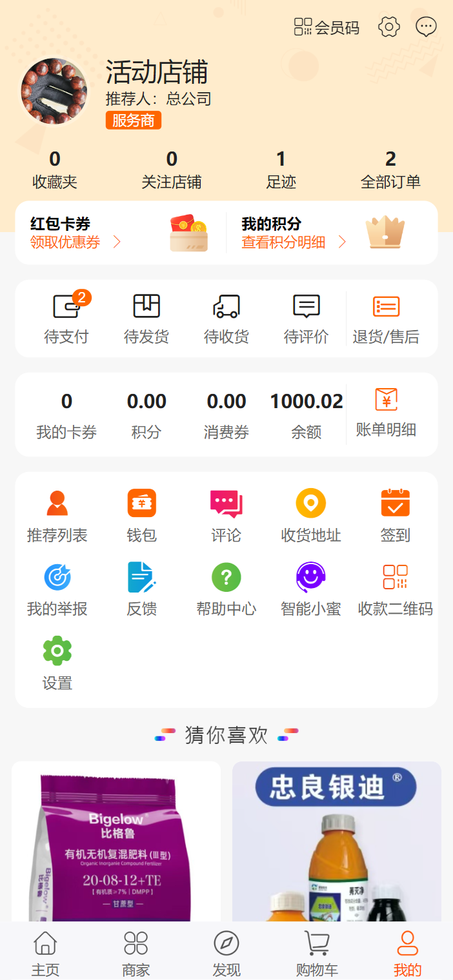Open 我的卡券 coupon count
The image size is (453, 980).
click(66, 416)
